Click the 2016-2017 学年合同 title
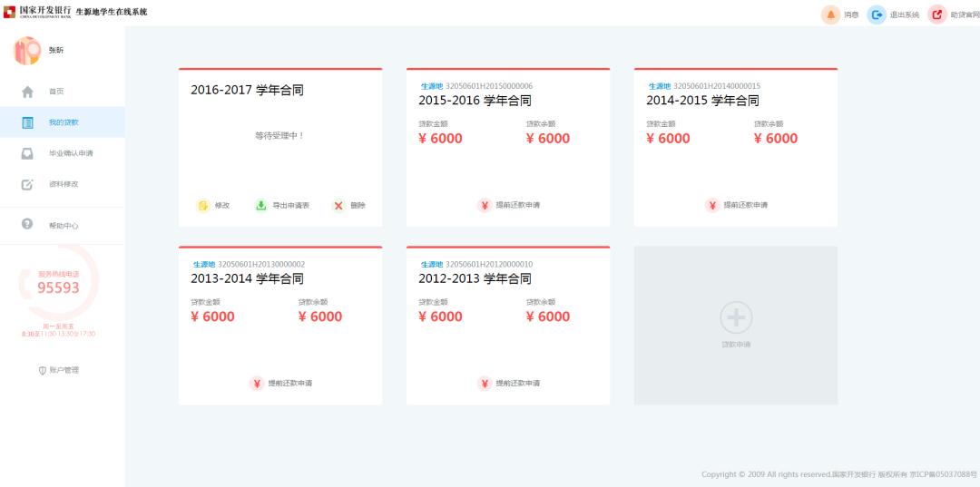 click(x=248, y=91)
